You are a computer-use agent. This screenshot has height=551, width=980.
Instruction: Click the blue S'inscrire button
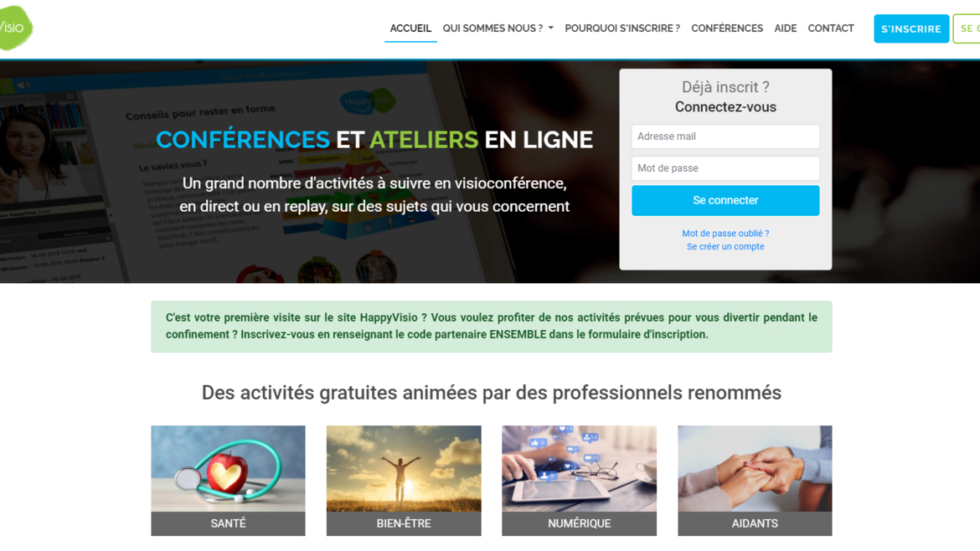click(911, 28)
